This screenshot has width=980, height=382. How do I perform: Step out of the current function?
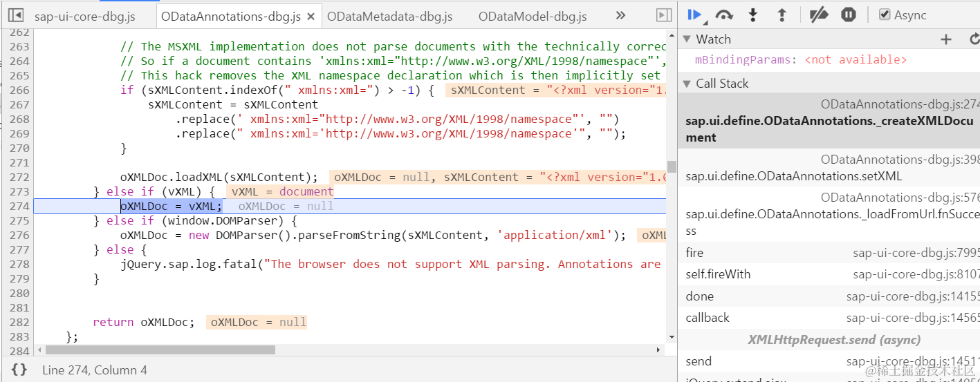pyautogui.click(x=782, y=15)
